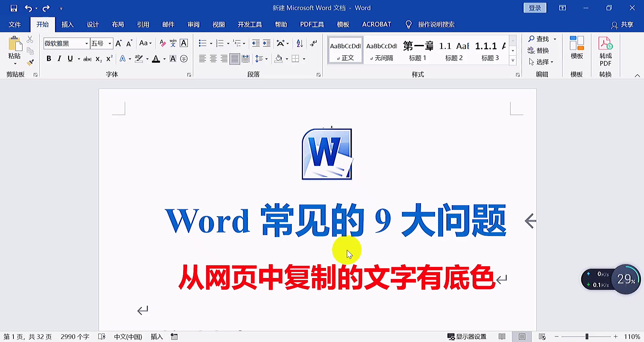
Task: Increase paragraph indent
Action: (267, 43)
